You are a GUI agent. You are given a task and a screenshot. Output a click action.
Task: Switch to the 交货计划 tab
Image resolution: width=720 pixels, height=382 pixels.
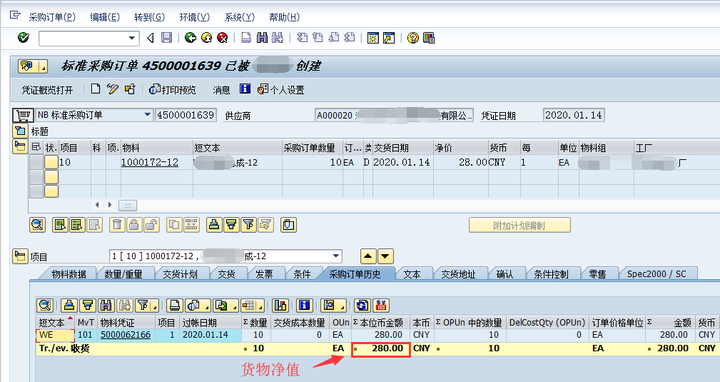coord(180,274)
